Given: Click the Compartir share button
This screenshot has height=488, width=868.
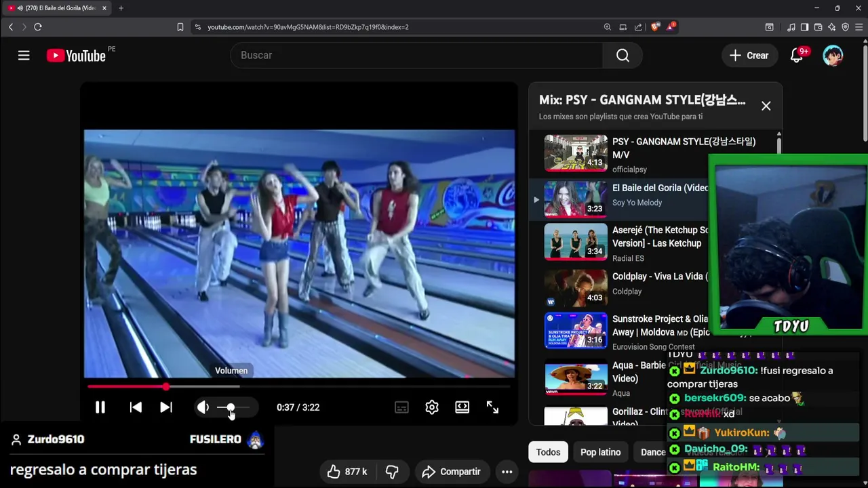Looking at the screenshot, I should coord(451,472).
